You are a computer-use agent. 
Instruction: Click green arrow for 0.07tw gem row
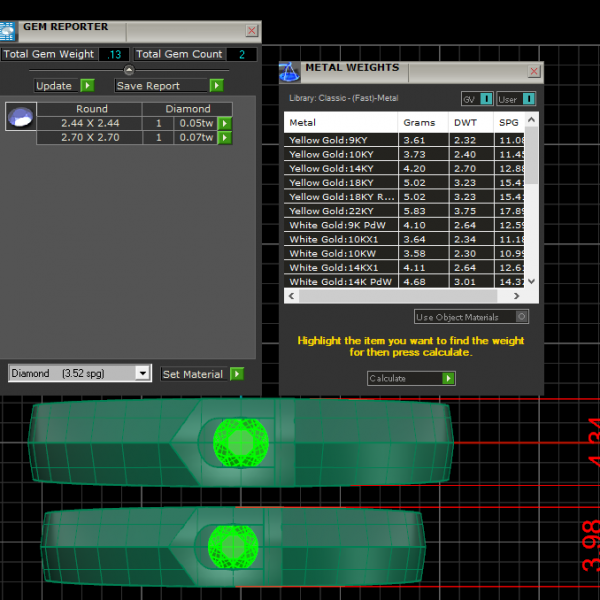coord(225,137)
